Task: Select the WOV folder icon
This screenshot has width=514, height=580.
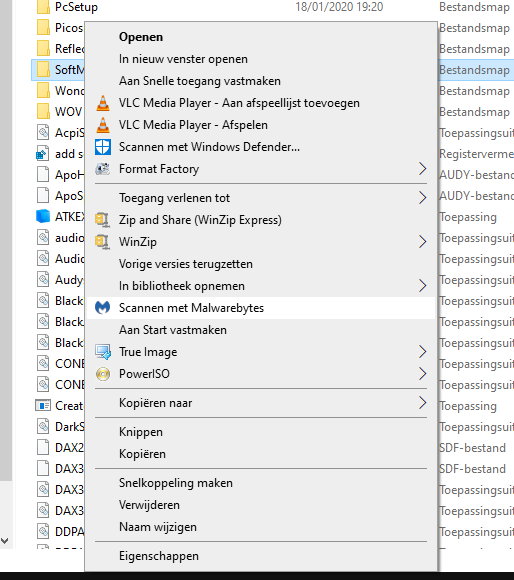Action: point(43,111)
